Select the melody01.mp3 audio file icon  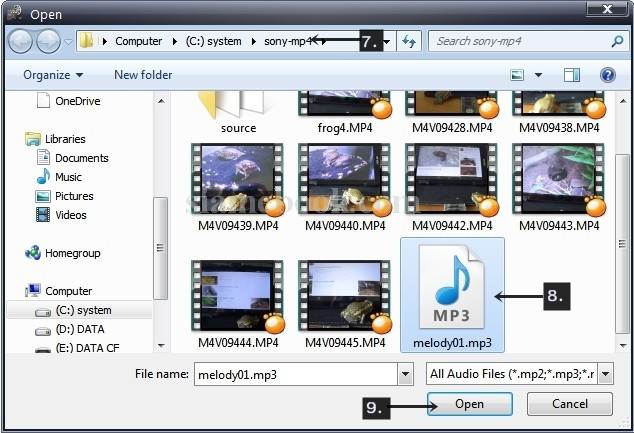click(452, 288)
